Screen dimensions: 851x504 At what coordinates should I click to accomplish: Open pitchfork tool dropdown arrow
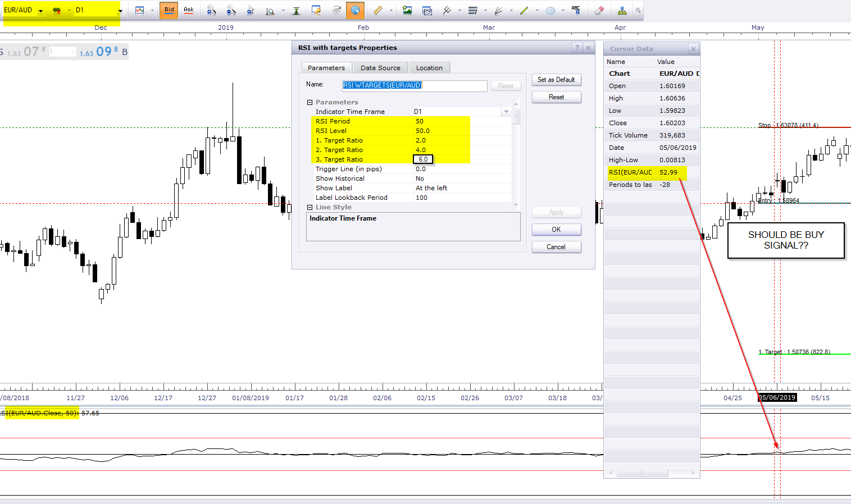459,10
